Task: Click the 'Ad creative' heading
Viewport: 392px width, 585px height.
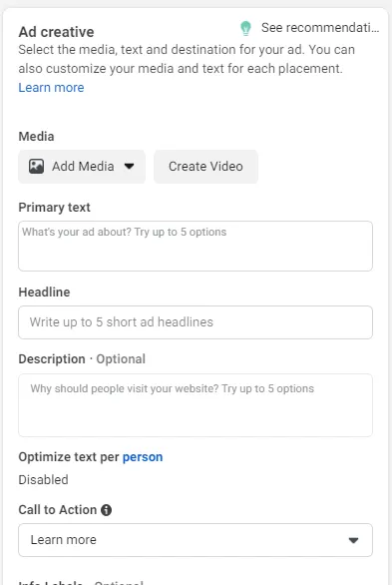Action: pos(56,32)
